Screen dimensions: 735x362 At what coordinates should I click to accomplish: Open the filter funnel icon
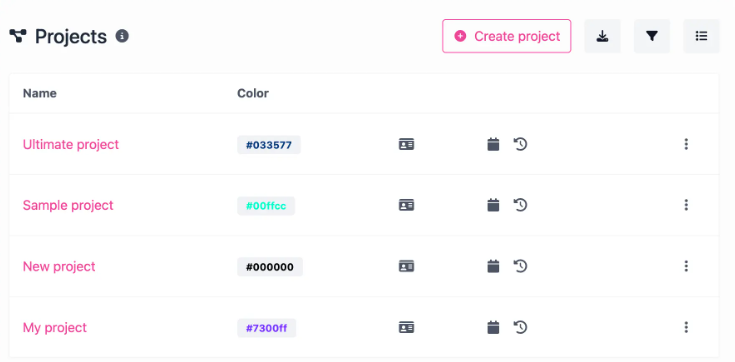click(652, 36)
